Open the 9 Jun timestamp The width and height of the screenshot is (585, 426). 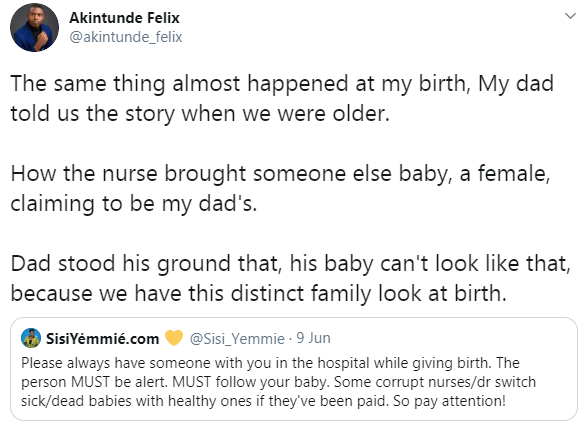click(313, 338)
